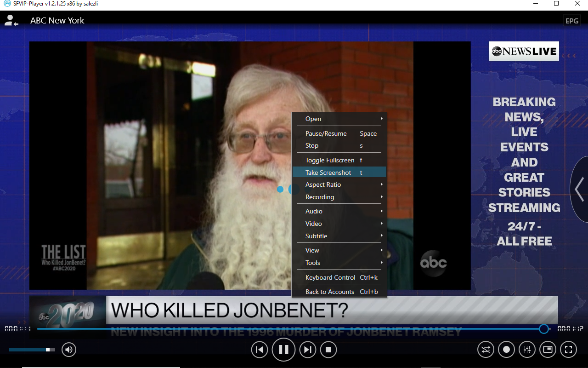Expand the Aspect Ratio submenu
This screenshot has height=368, width=588.
pos(339,184)
